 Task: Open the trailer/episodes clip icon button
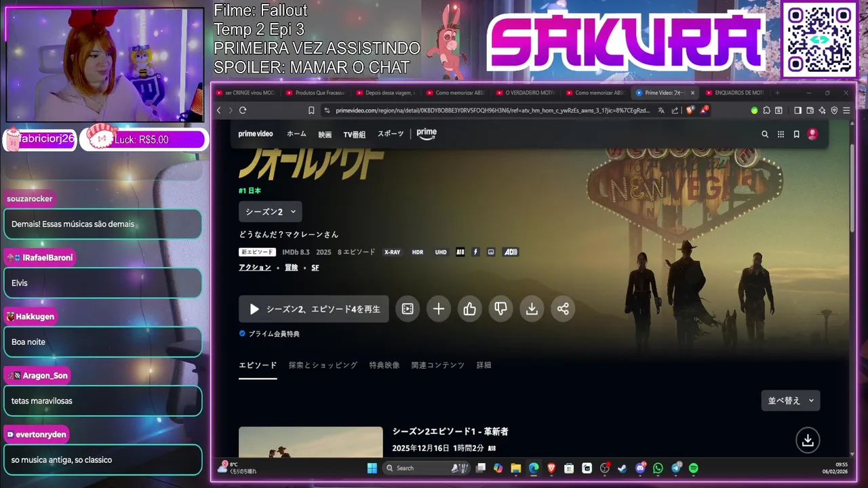click(408, 309)
